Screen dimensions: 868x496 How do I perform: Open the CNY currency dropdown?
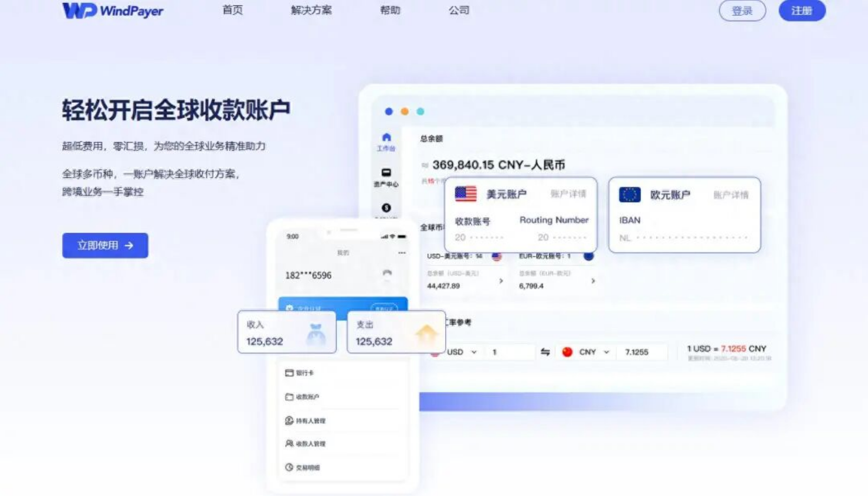tap(595, 352)
